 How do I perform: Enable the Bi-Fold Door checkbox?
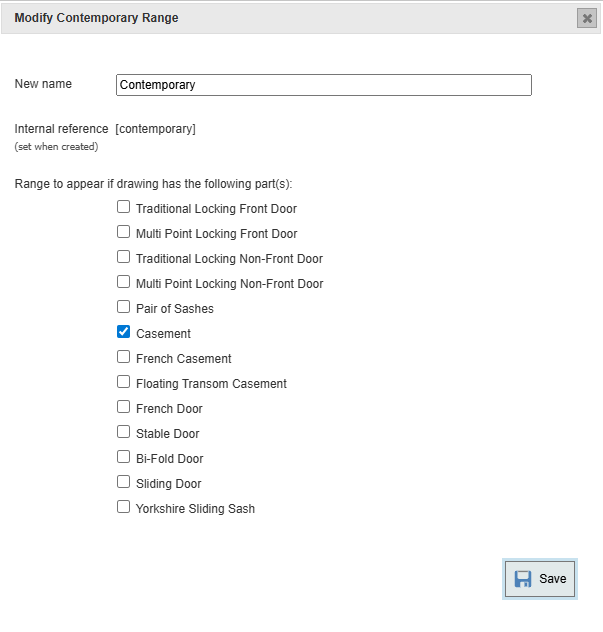click(124, 457)
